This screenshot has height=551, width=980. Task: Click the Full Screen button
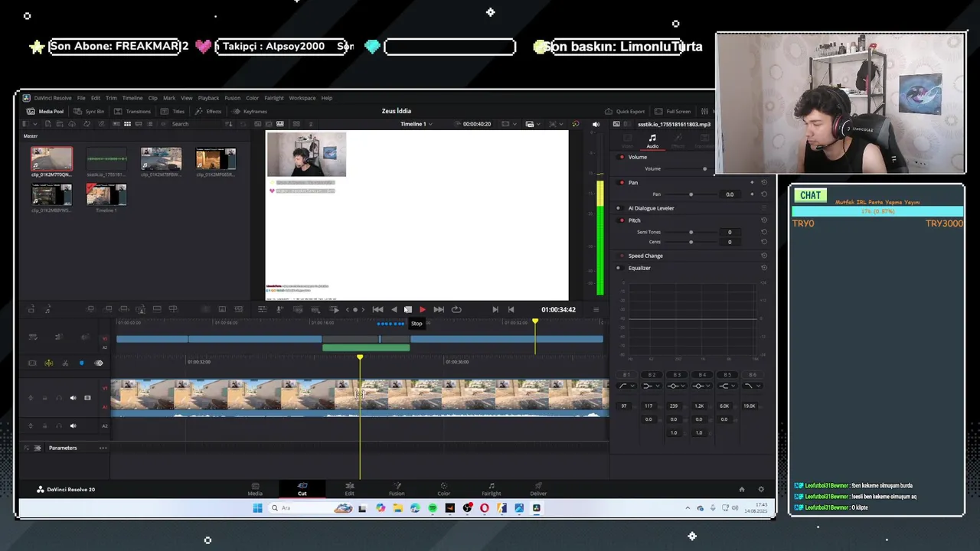click(x=672, y=111)
